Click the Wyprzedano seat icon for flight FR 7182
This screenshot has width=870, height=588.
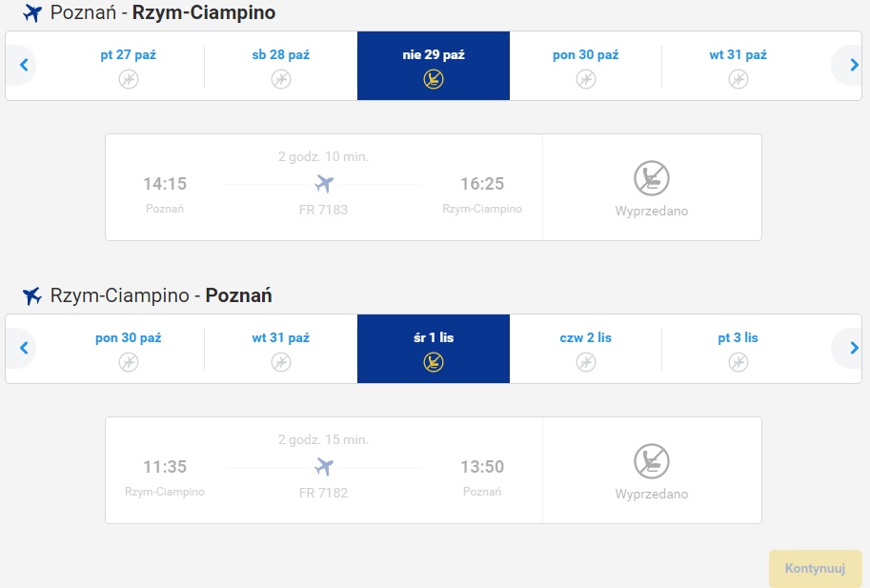tap(652, 461)
